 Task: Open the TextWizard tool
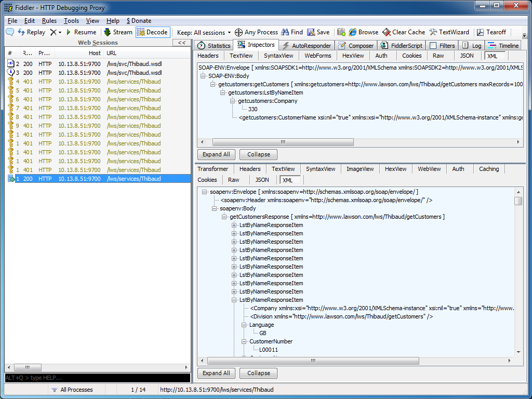449,32
